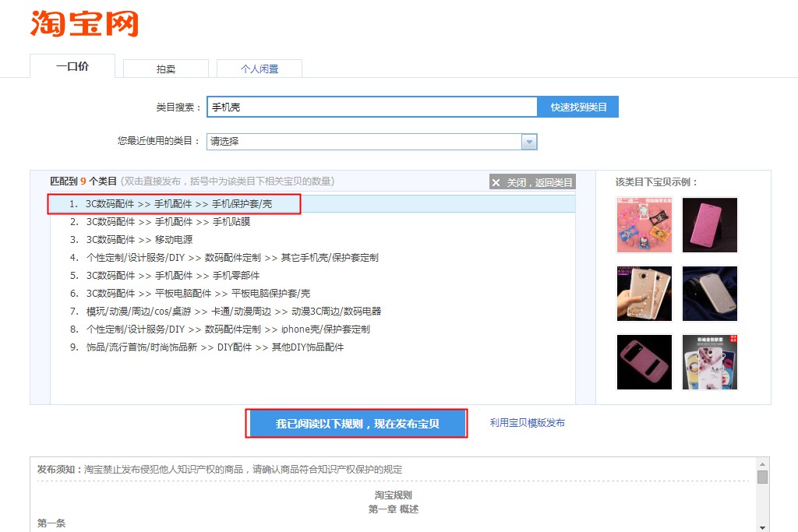This screenshot has width=798, height=532.
Task: Select category 3C数码配件 >> 移动电源
Action: tap(313, 240)
